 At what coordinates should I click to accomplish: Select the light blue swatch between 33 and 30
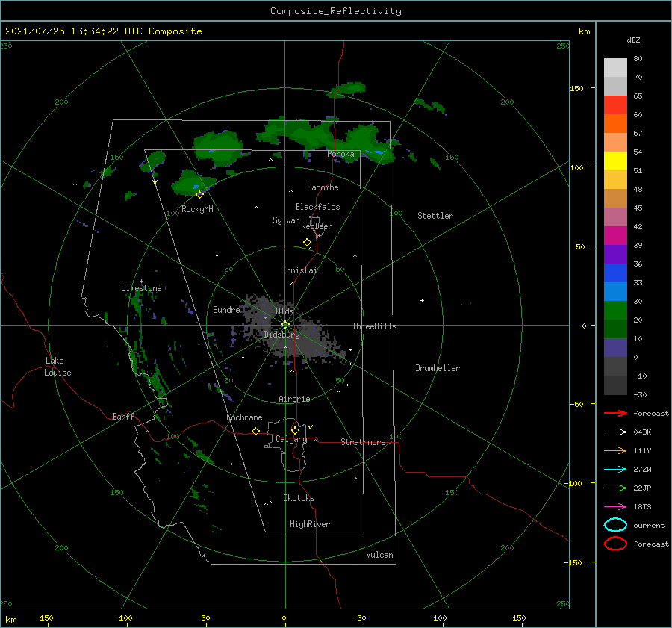[x=615, y=291]
